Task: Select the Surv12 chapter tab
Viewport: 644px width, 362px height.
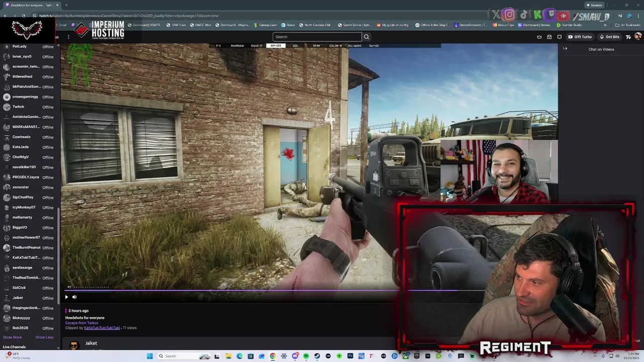Action: click(374, 46)
